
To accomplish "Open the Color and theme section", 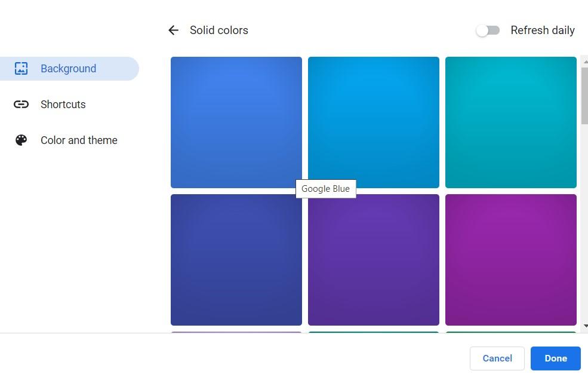I will [x=79, y=140].
